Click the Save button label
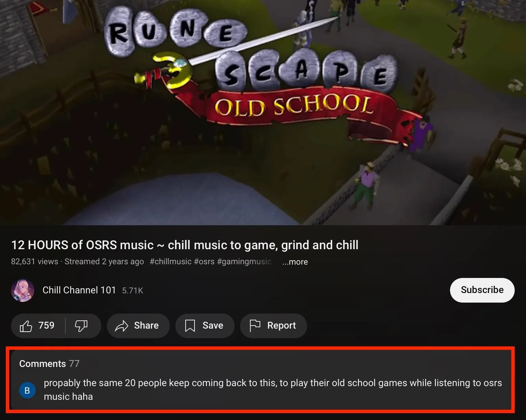 tap(213, 325)
